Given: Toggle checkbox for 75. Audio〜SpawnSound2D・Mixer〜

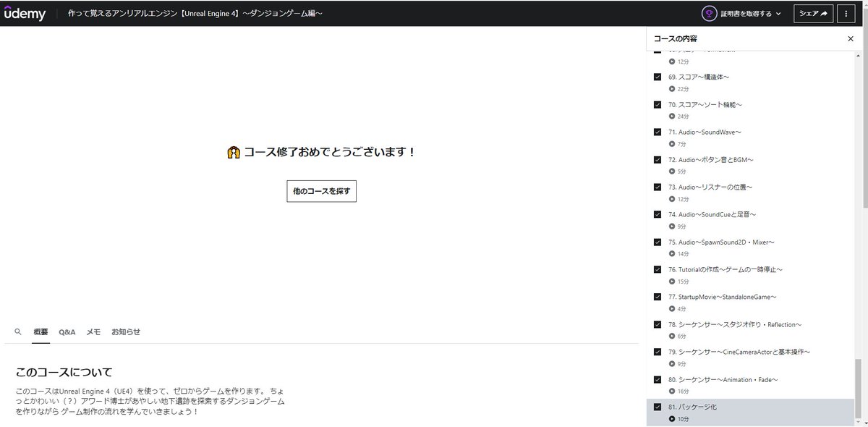Looking at the screenshot, I should (658, 242).
